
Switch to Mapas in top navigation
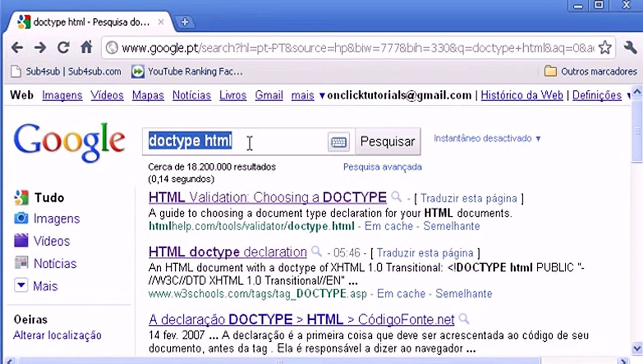[x=148, y=95]
